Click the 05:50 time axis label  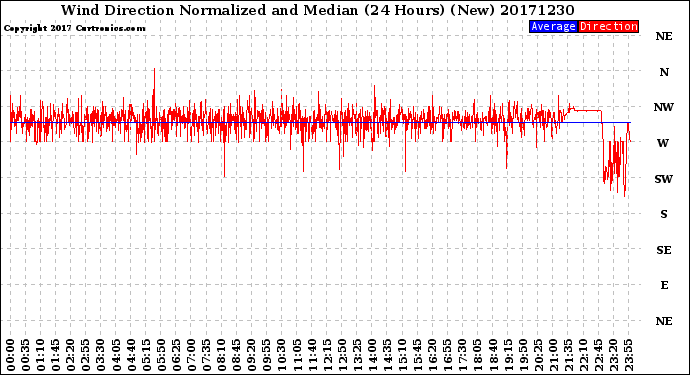click(161, 355)
